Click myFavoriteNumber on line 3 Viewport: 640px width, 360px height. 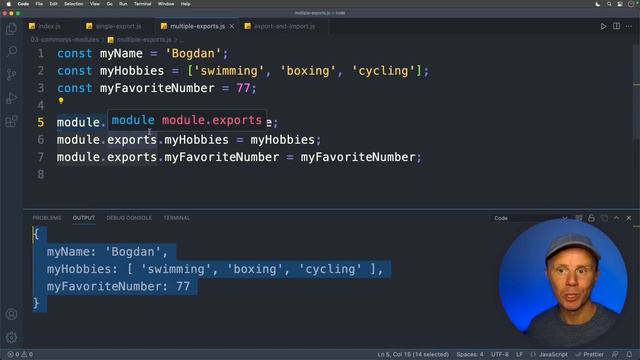(157, 88)
